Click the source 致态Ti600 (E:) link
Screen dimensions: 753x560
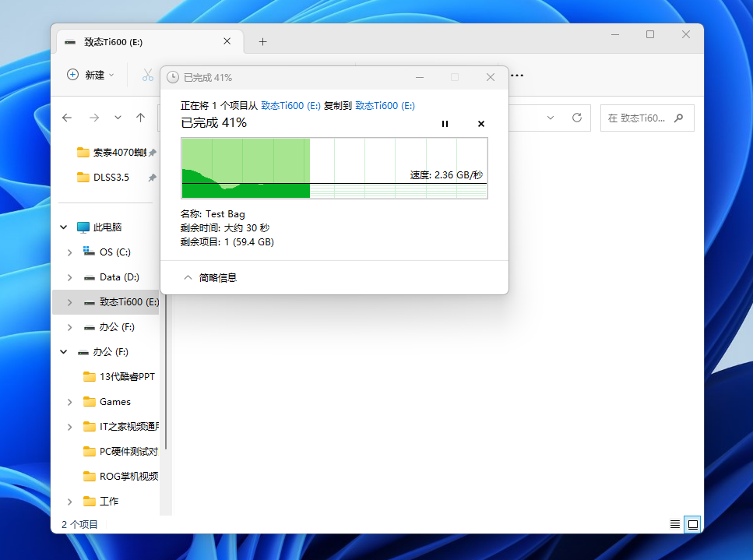[x=290, y=105]
